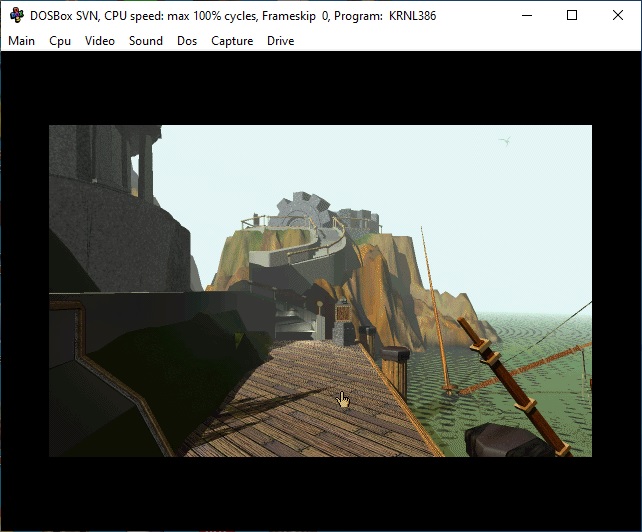Open the Dos menu

click(x=187, y=41)
